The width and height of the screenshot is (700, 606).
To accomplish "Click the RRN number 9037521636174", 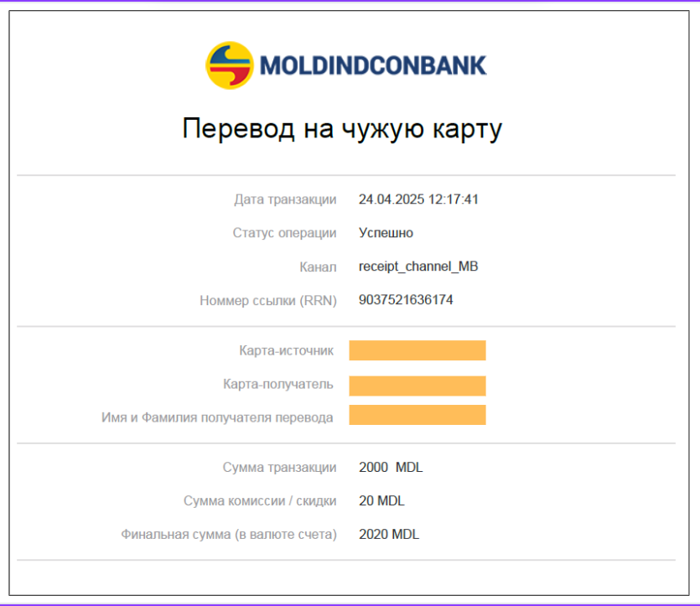I will pos(406,299).
